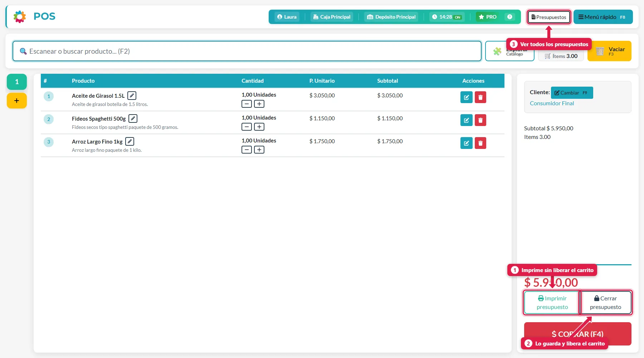This screenshot has height=358, width=644.
Task: Decrease quantity of Fideos Spaghetti
Action: click(x=247, y=127)
